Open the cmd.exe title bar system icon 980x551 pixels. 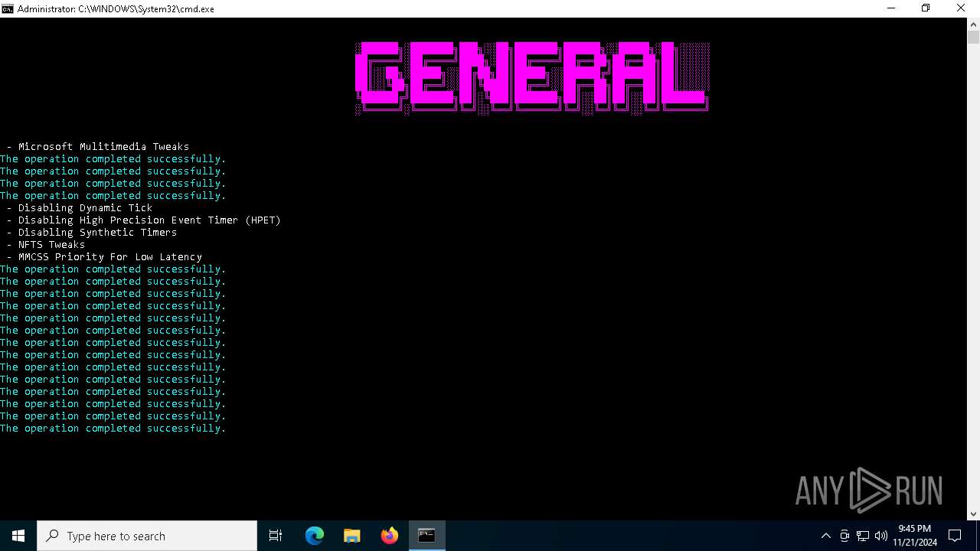pos(8,8)
